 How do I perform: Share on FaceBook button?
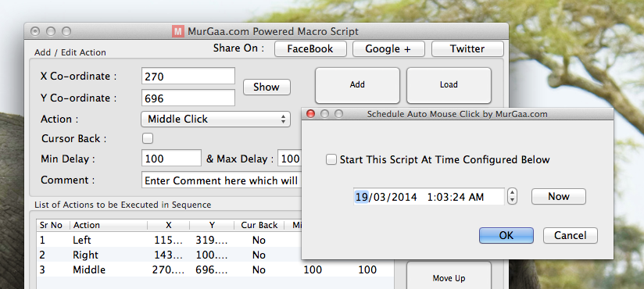pyautogui.click(x=310, y=49)
